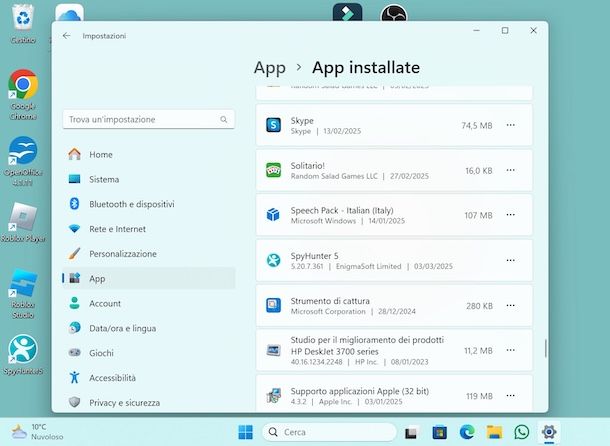
Task: Click the search magnifier in Trova un'impostazione
Action: [224, 119]
